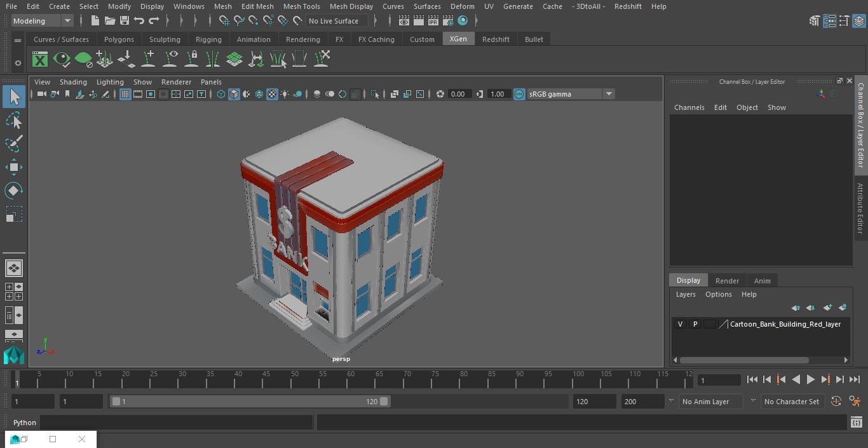Click the XGen eye preview shelf icon
868x448 pixels.
coord(62,60)
